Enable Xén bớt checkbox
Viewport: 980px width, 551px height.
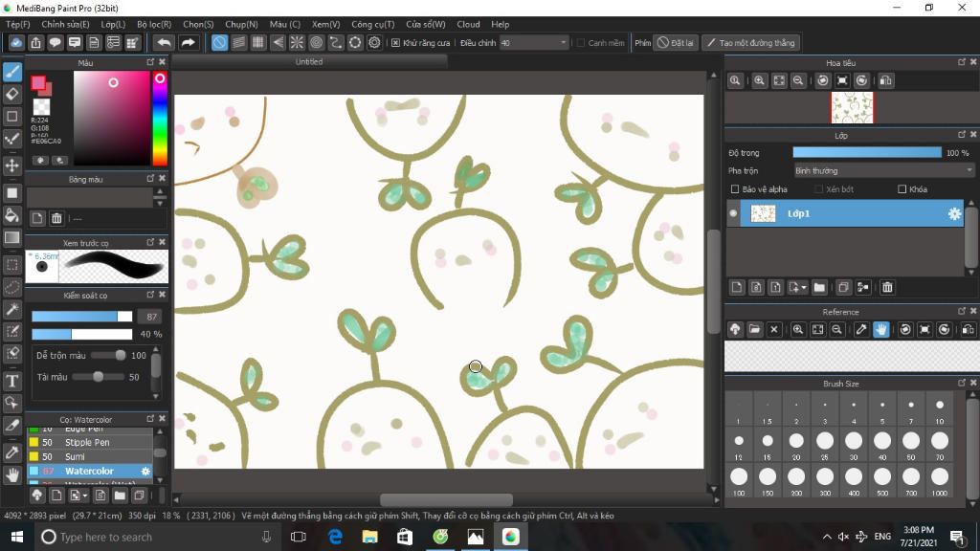819,188
